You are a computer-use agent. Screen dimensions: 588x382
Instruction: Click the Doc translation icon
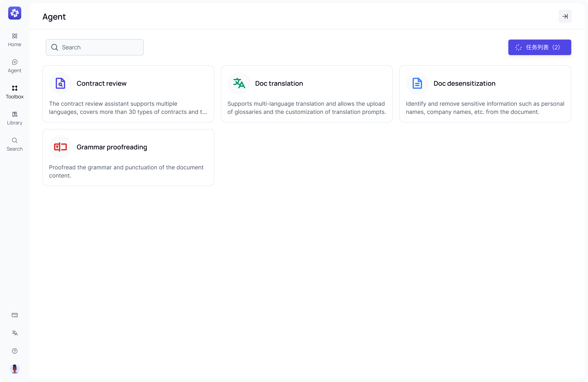[x=239, y=83]
